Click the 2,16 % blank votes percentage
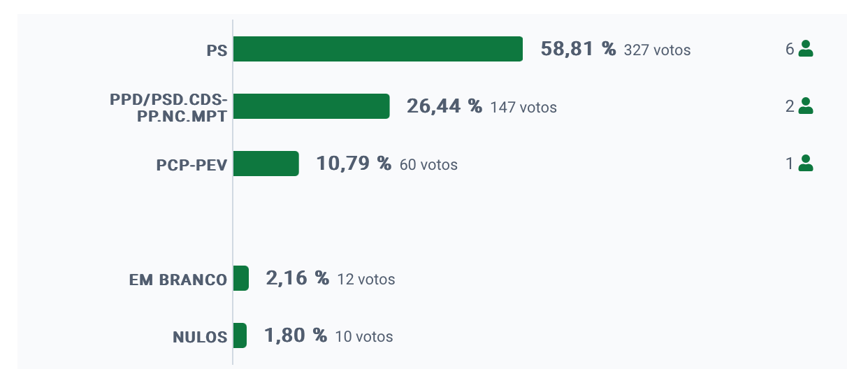The height and width of the screenshot is (383, 868). tap(297, 278)
